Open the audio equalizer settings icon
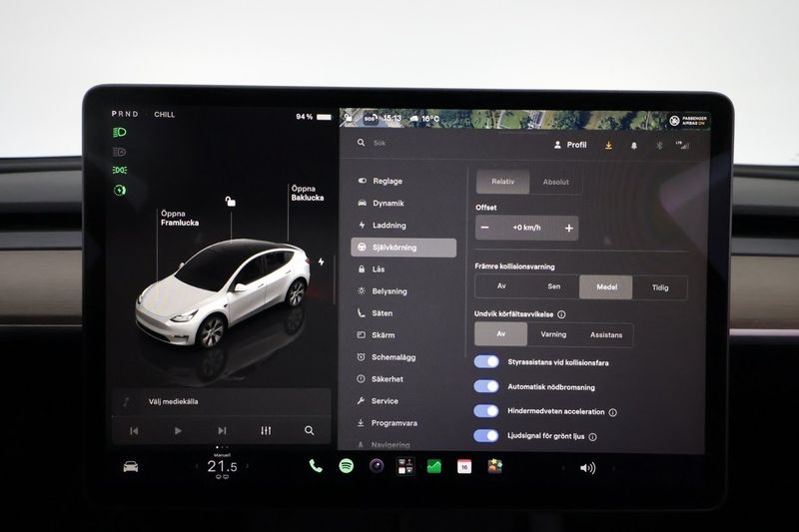The width and height of the screenshot is (799, 532). tap(266, 431)
